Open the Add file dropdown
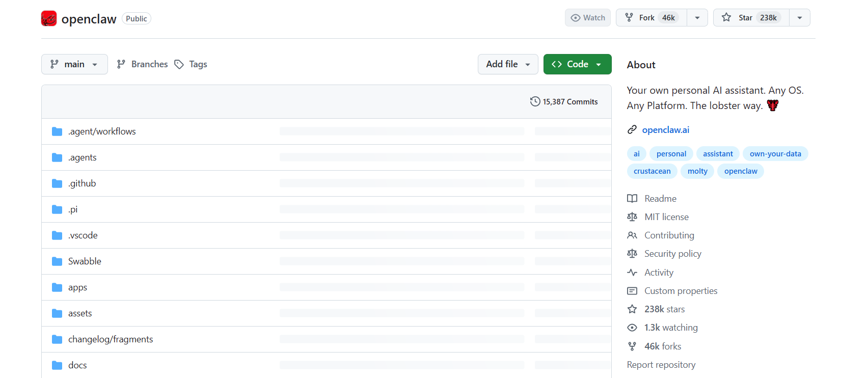The height and width of the screenshot is (378, 868). tap(508, 64)
